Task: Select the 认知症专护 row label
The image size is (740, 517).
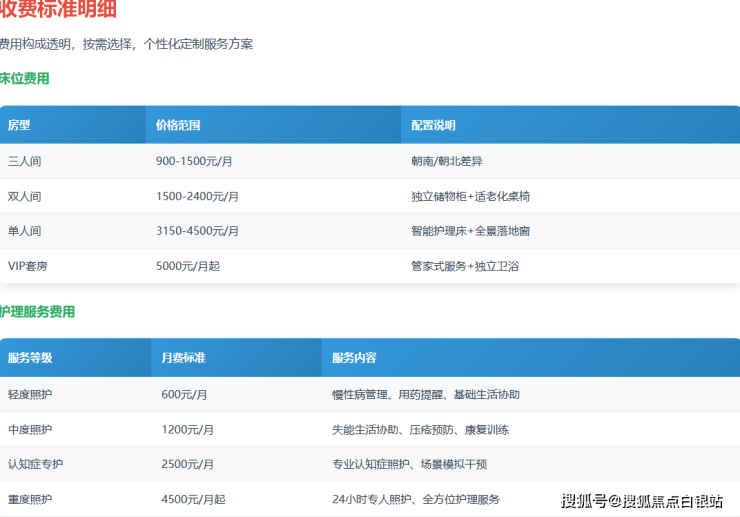Action: click(35, 464)
